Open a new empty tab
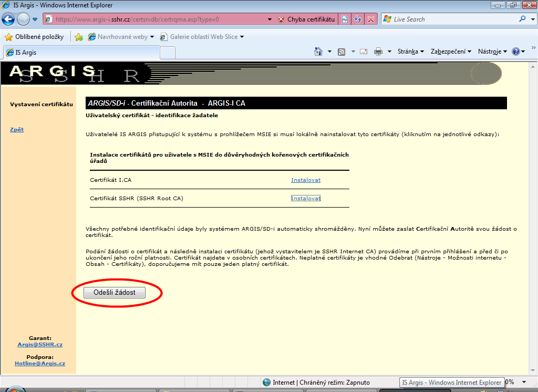The height and width of the screenshot is (392, 538). pyautogui.click(x=168, y=53)
